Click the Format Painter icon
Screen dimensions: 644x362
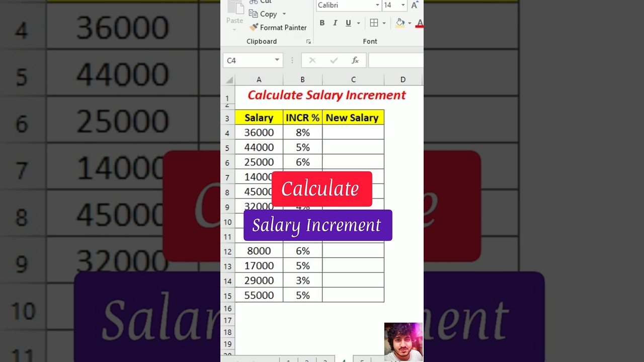coord(253,27)
